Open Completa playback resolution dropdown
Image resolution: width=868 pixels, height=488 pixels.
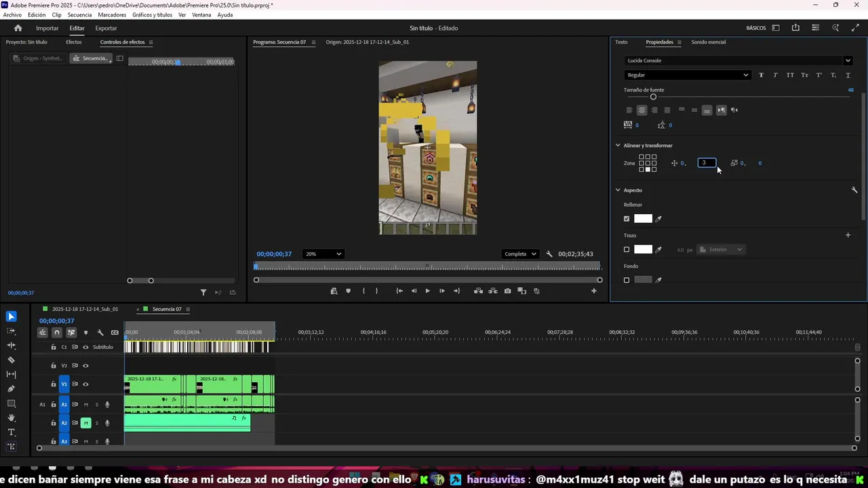[520, 254]
